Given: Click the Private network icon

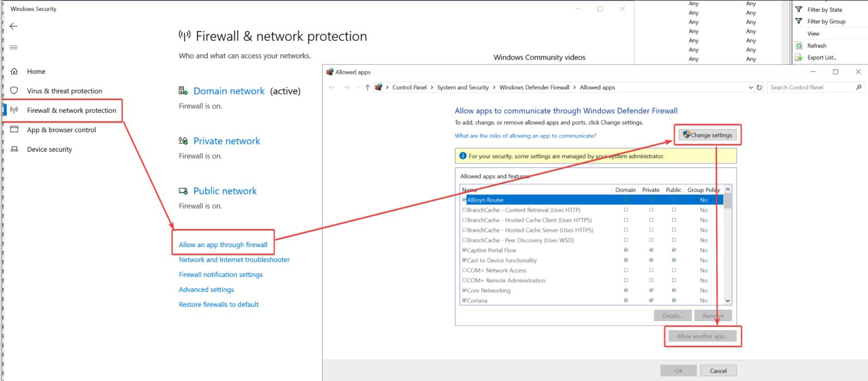Looking at the screenshot, I should [x=183, y=140].
